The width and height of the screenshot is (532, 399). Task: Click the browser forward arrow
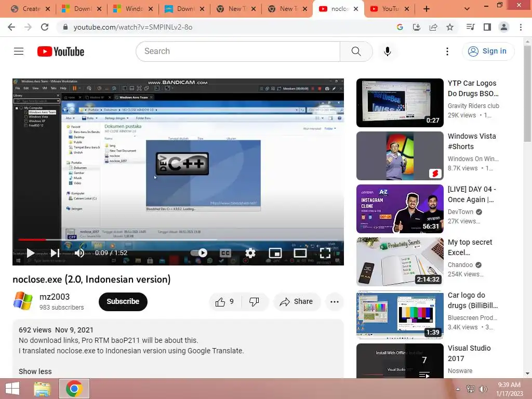[28, 27]
